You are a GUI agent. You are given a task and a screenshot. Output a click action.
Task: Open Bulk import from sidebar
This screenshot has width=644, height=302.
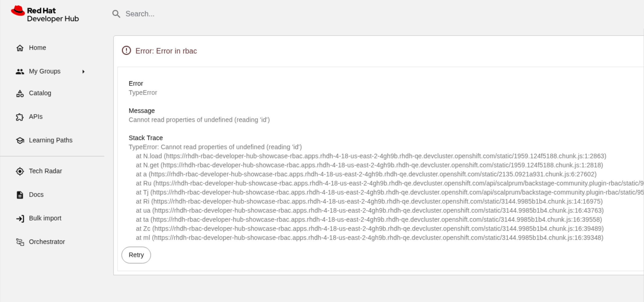click(45, 218)
